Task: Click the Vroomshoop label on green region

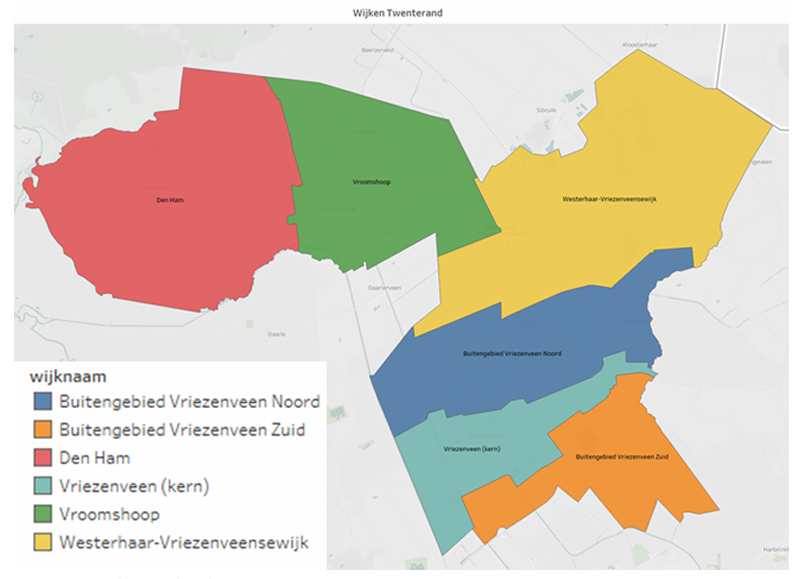Action: coord(372,182)
